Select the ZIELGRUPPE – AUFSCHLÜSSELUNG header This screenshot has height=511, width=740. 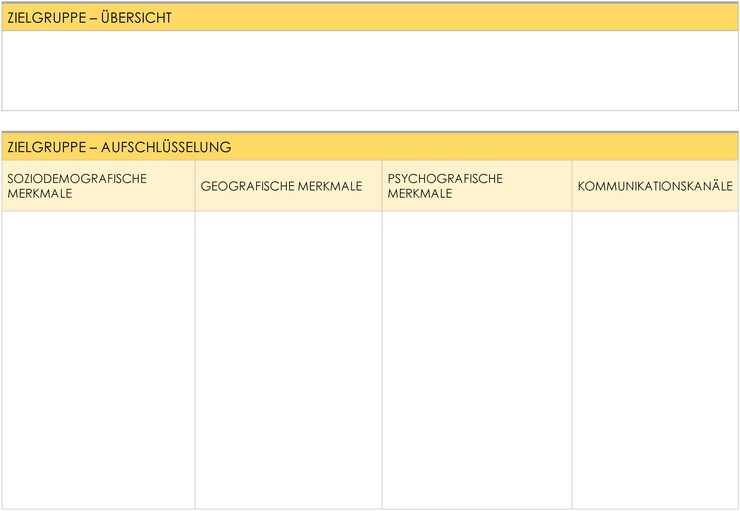[x=370, y=147]
